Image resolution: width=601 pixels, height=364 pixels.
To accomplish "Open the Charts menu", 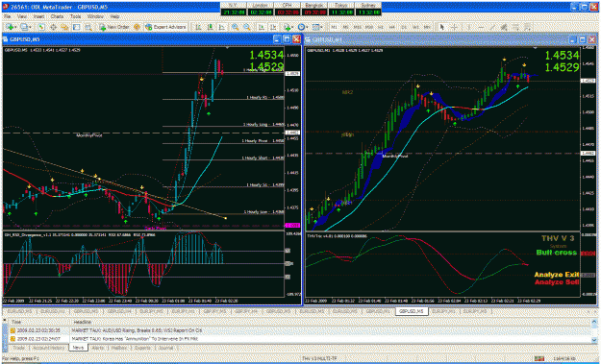I will tap(57, 17).
